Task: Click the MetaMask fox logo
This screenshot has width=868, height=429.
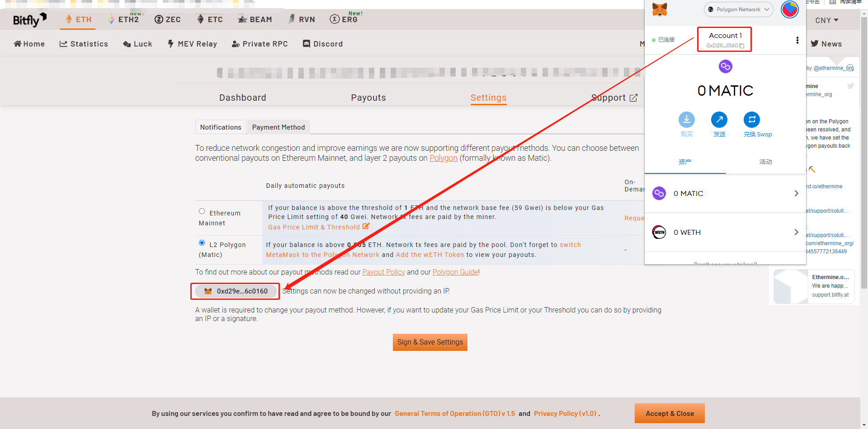Action: (660, 9)
